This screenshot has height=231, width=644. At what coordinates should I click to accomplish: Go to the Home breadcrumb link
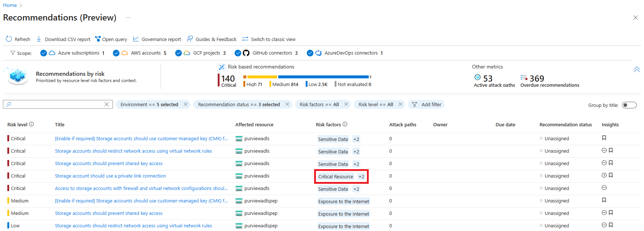10,5
